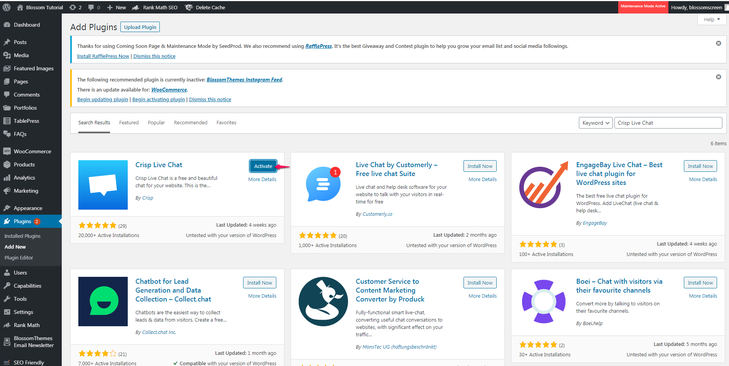This screenshot has width=729, height=366.
Task: Open the Keyword search type dropdown
Action: coord(596,123)
